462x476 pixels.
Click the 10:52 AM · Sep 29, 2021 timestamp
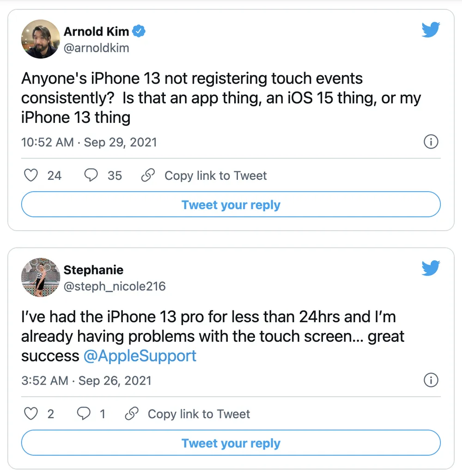click(x=89, y=142)
